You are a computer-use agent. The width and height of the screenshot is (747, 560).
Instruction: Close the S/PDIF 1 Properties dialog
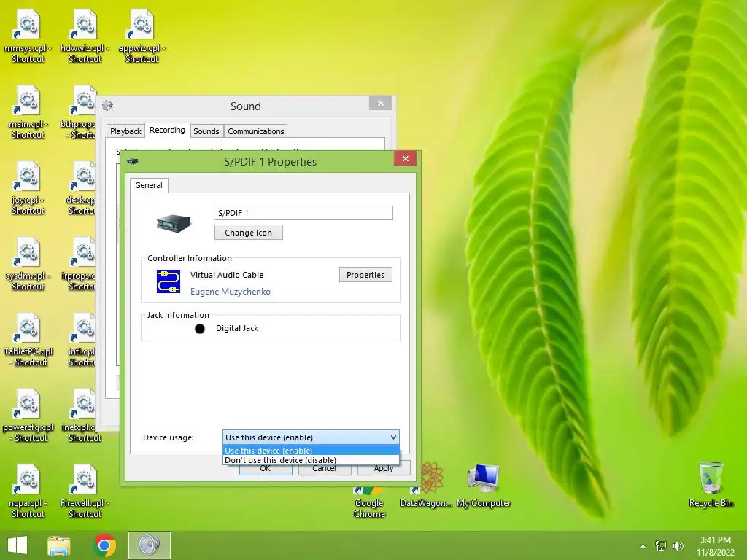pyautogui.click(x=406, y=158)
